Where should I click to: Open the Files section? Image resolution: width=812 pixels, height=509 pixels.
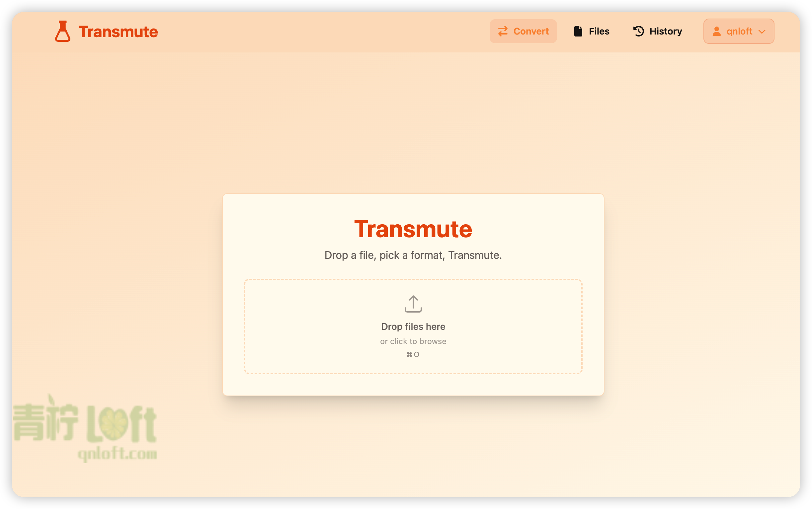pyautogui.click(x=591, y=31)
